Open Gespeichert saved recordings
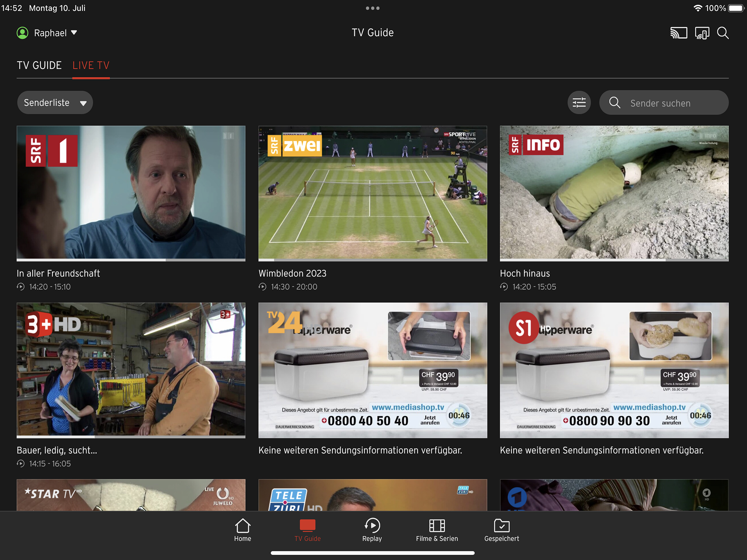 click(501, 530)
